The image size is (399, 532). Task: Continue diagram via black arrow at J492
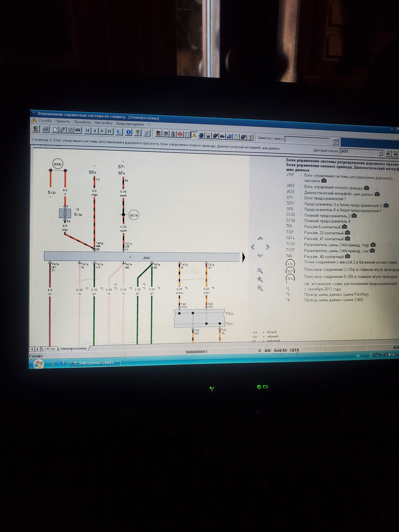(x=244, y=257)
